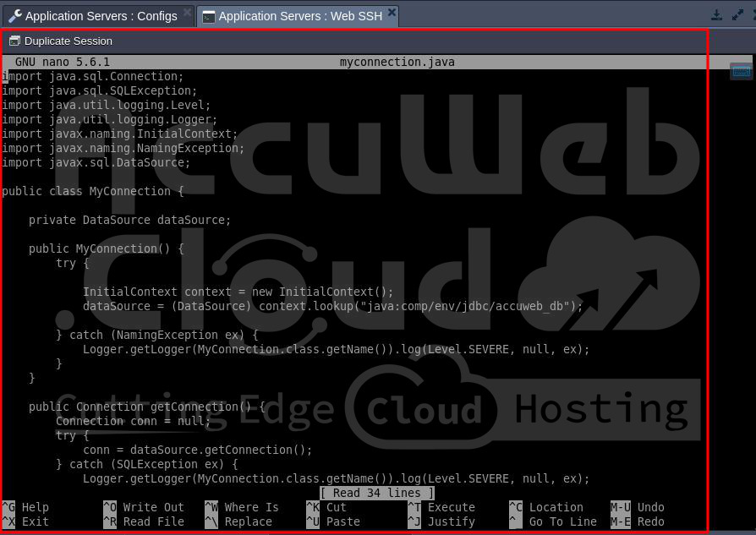The image size is (756, 535).
Task: Click the ^G Help shortcut
Action: click(25, 507)
